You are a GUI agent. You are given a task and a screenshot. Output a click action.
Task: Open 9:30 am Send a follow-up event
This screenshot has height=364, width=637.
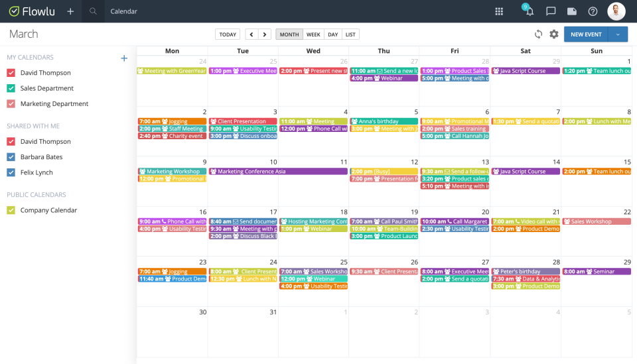455,171
